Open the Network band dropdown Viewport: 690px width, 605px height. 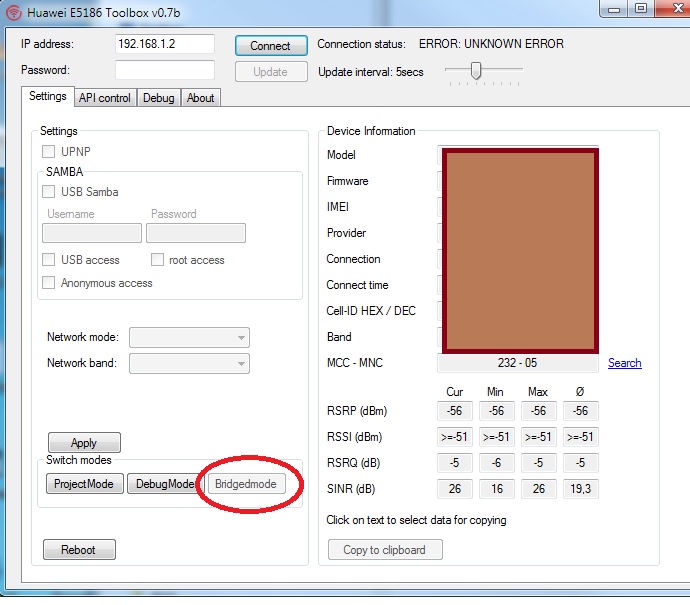tap(189, 363)
